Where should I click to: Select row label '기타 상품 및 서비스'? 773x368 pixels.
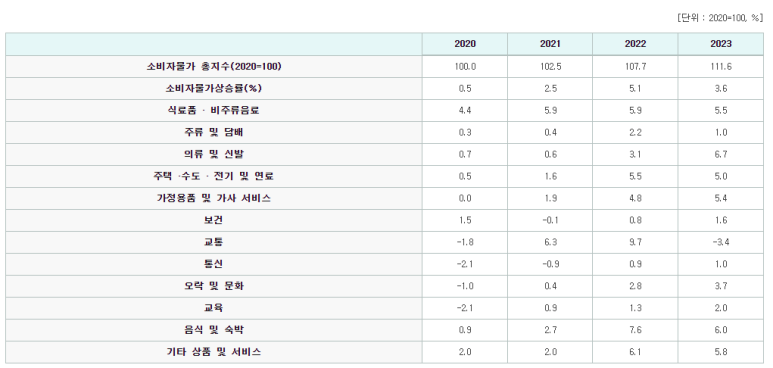coord(214,352)
